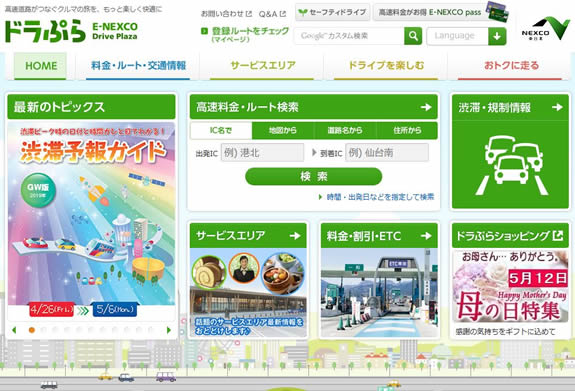Go to previous topics slide arrow
The image size is (575, 391).
(x=14, y=330)
